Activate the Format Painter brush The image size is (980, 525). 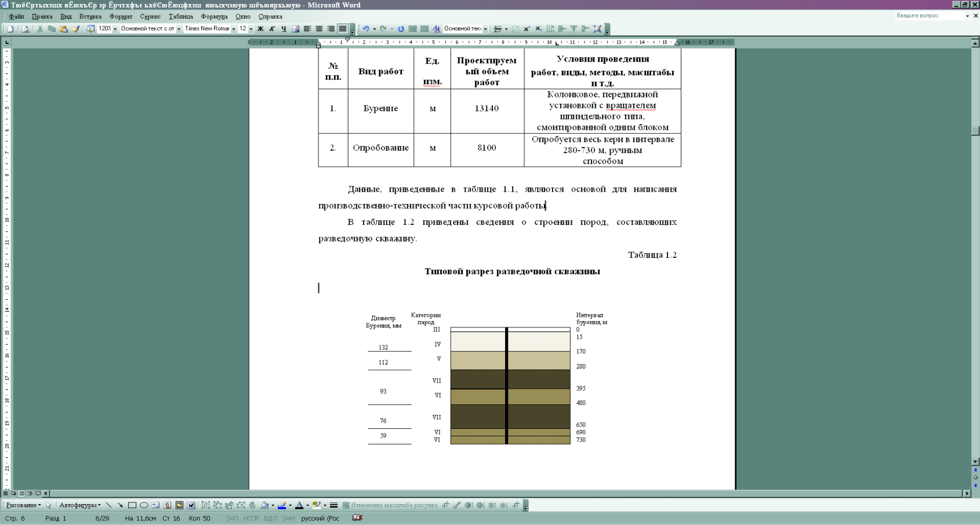75,28
